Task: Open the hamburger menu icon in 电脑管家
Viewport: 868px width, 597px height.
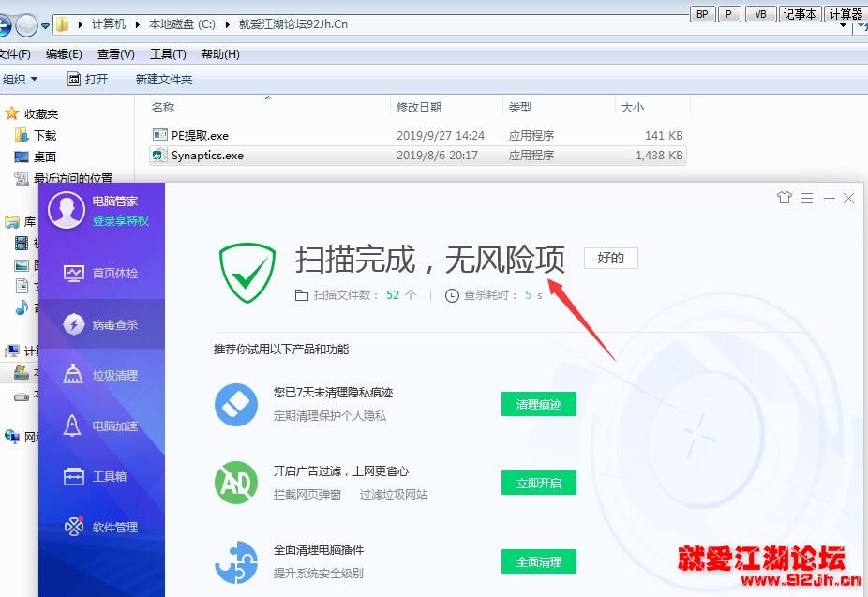Action: tap(806, 198)
